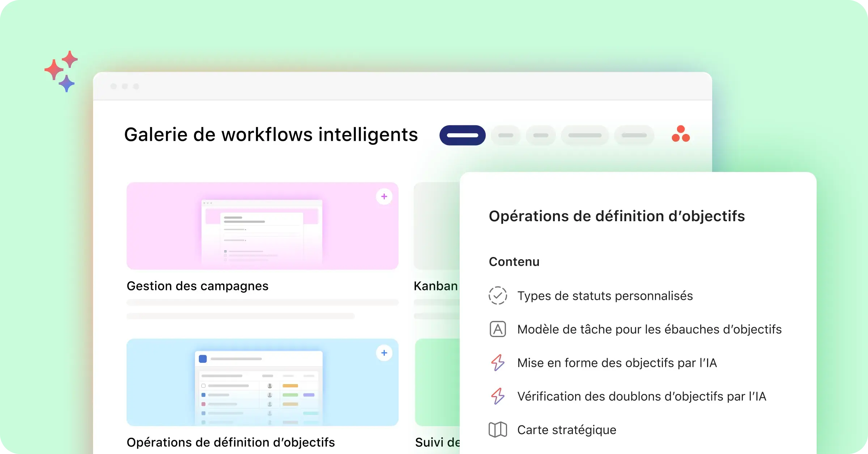This screenshot has height=454, width=868.
Task: Add the Gestion des campagnes workflow with plus
Action: tap(384, 197)
